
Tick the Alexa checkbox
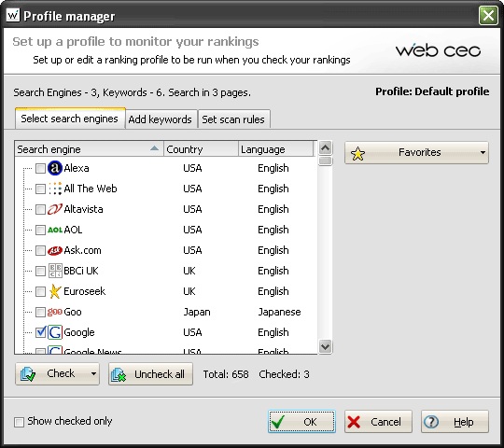(40, 168)
